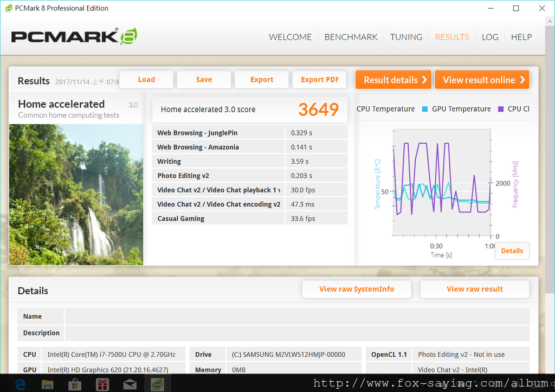Click the Description input field
This screenshot has width=555, height=392.
pyautogui.click(x=297, y=333)
